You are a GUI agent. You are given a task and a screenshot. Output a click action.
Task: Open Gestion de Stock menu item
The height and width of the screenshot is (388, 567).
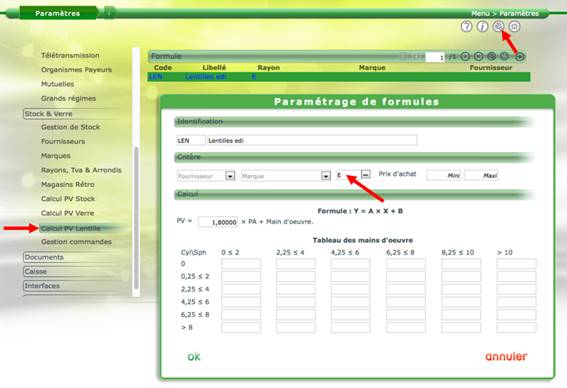pos(71,127)
